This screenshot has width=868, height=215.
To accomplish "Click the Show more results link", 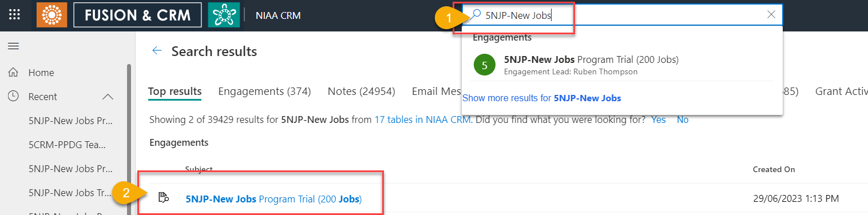I will point(542,98).
